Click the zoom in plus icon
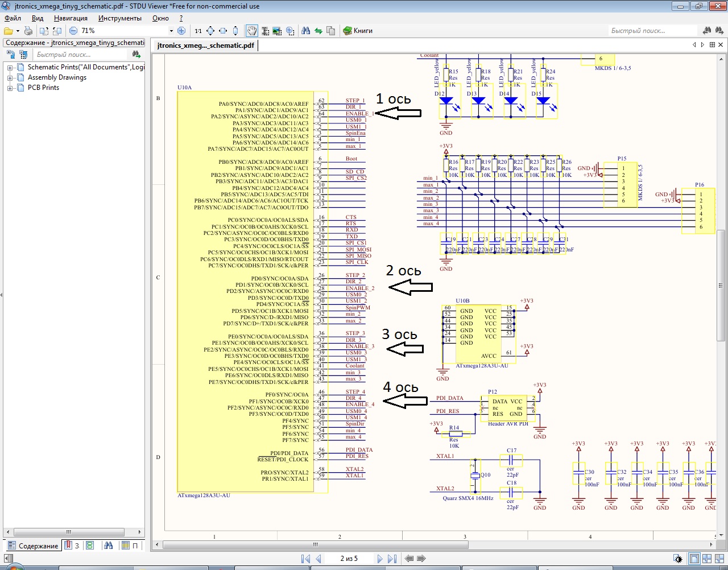Viewport: 728px width, 570px height. [x=181, y=31]
